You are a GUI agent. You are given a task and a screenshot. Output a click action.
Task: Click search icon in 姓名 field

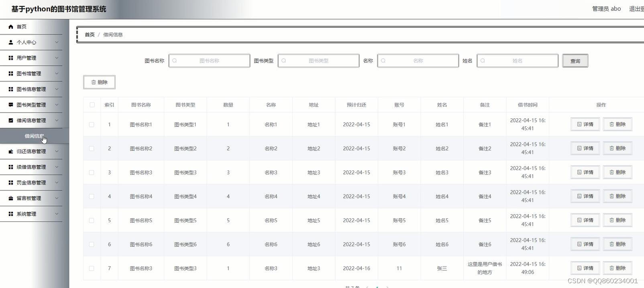(483, 61)
